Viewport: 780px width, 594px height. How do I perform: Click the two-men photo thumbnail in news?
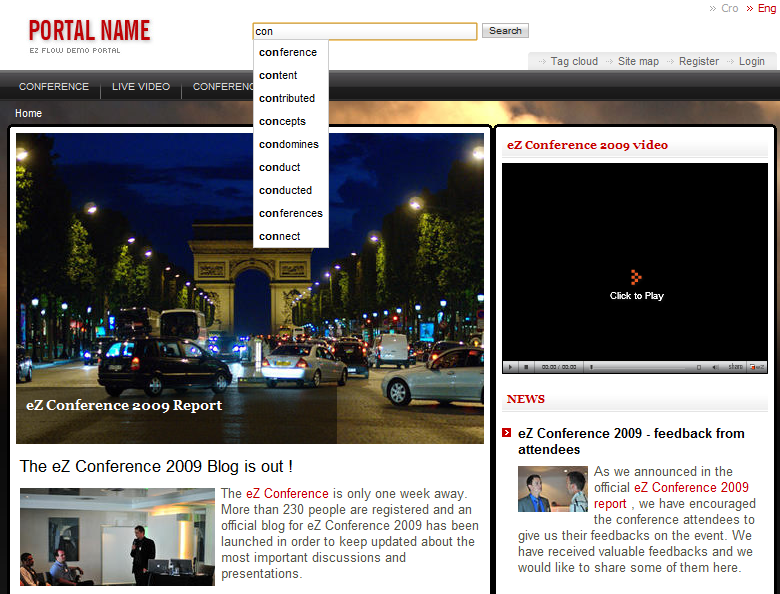pos(553,489)
